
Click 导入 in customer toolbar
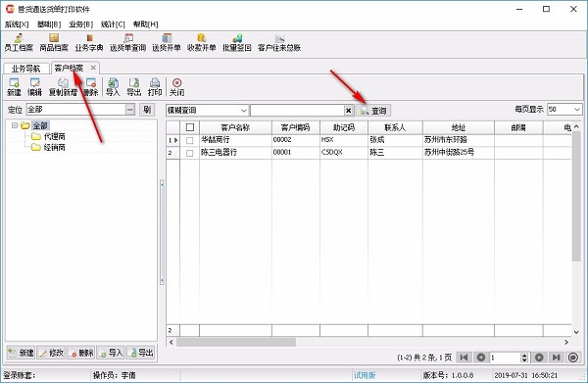(x=113, y=87)
